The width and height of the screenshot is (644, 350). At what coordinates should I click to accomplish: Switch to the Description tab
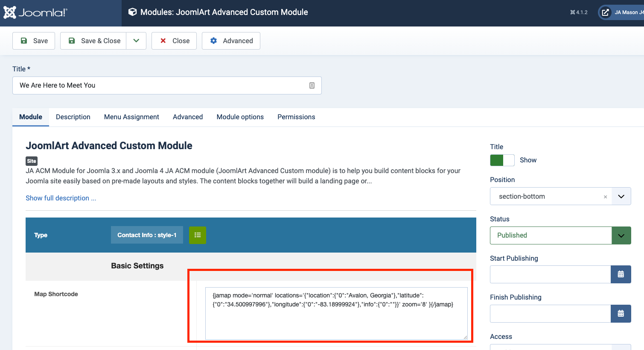coord(73,117)
